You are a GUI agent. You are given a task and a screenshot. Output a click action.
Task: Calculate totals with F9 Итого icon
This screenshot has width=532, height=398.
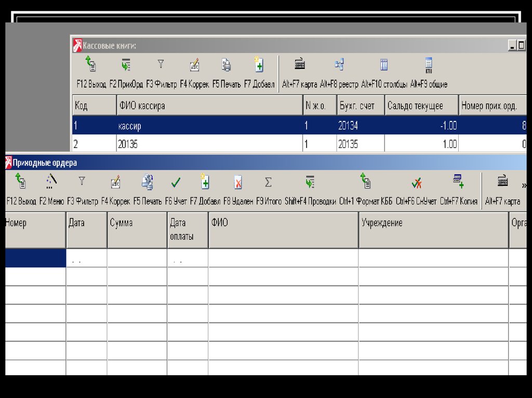click(268, 183)
